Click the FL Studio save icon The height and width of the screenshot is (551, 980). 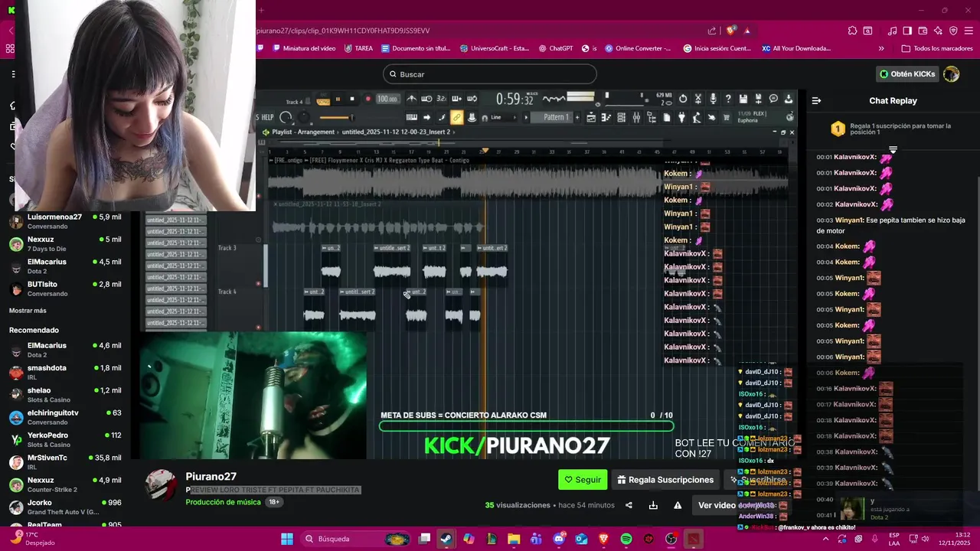pyautogui.click(x=743, y=99)
